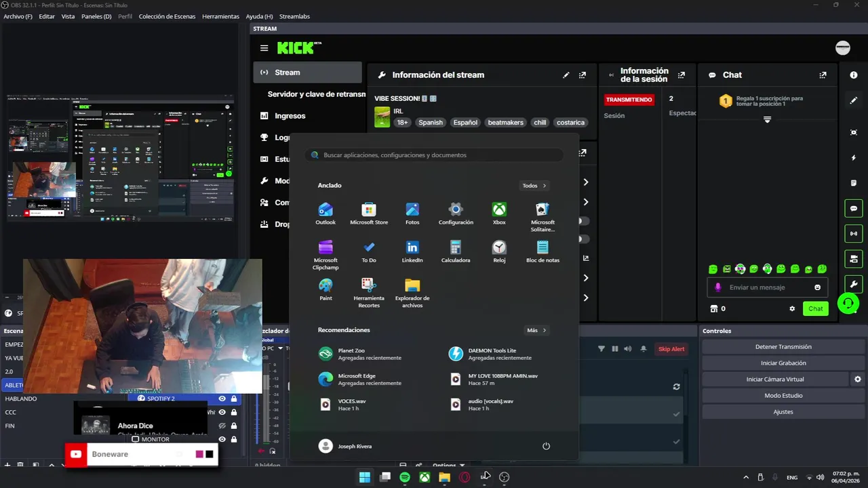This screenshot has height=488, width=868.
Task: Click the wrench icon in Kick right sidebar
Action: click(854, 284)
